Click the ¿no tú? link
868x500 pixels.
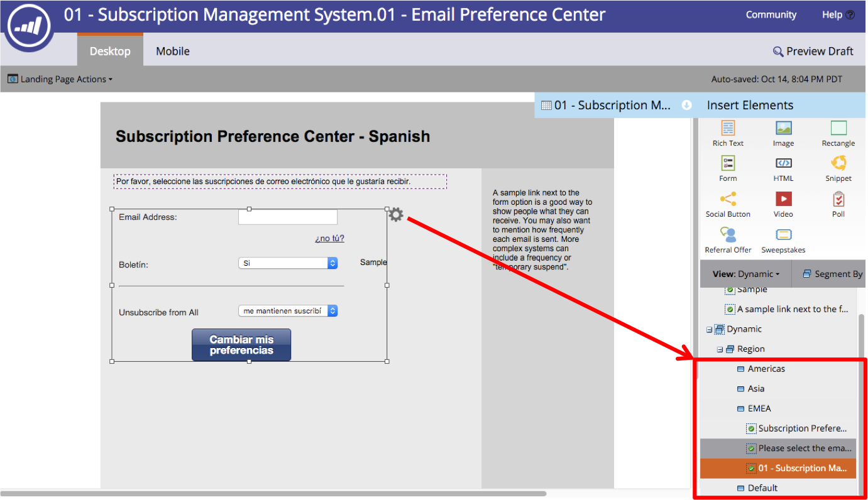coord(329,239)
